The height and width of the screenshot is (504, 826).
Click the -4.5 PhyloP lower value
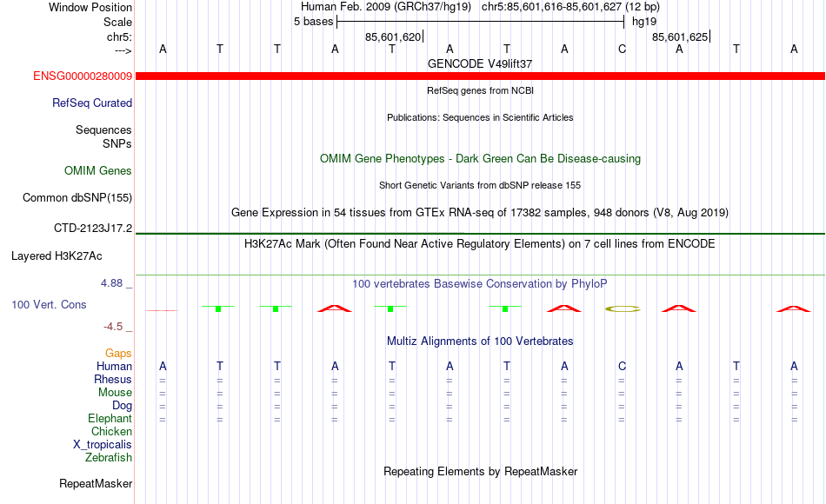point(113,327)
